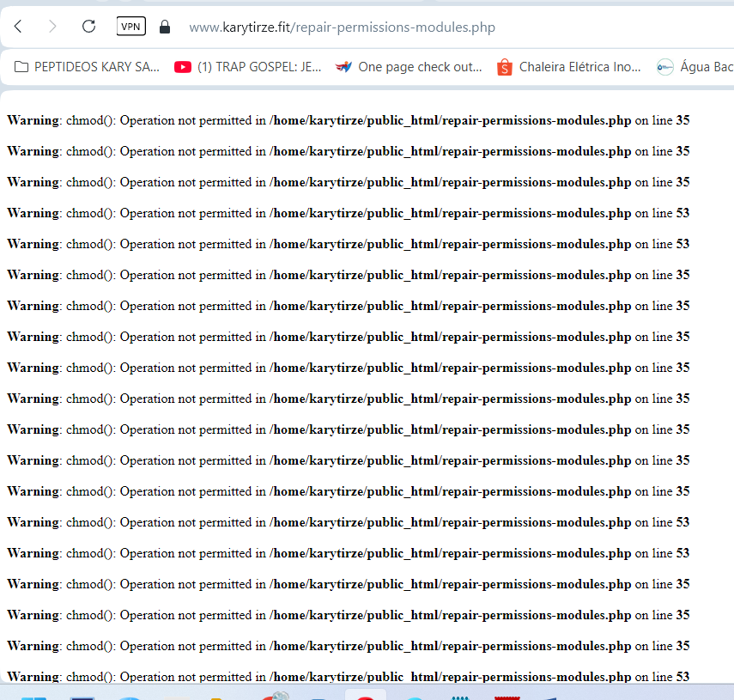Open the Chaleira Elétrica Shopee bookmark
The image size is (734, 700).
point(569,67)
